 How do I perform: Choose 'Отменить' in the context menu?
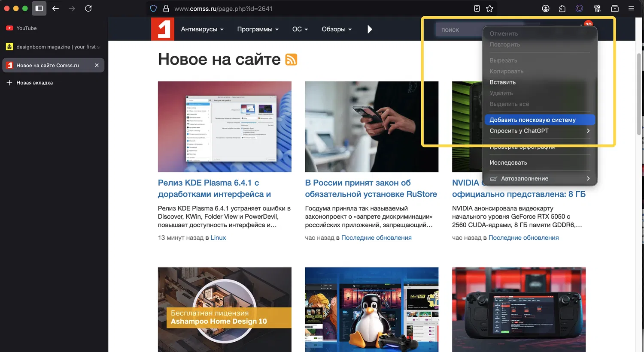point(540,33)
